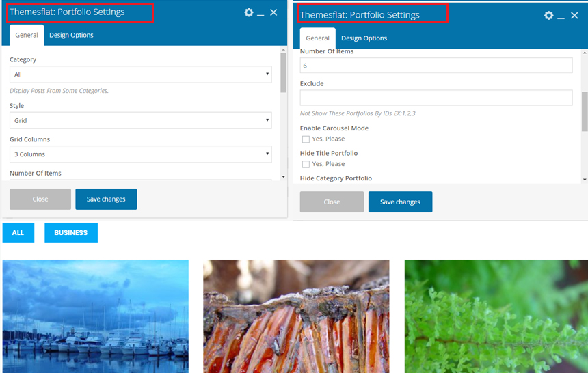Click right panel scrollbar thumb
This screenshot has width=588, height=373.
pos(585,111)
